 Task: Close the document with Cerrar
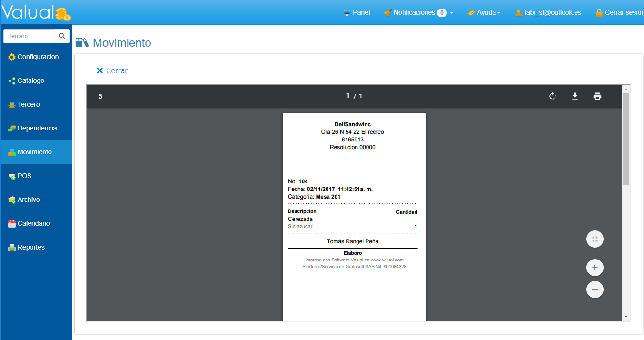(112, 70)
